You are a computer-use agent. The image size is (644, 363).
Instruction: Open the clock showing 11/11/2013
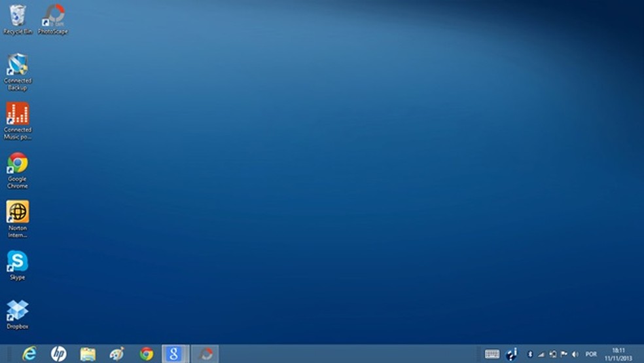pyautogui.click(x=618, y=354)
